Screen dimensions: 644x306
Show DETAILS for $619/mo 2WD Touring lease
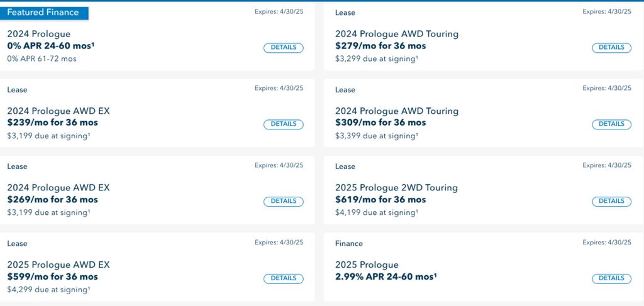click(x=611, y=202)
